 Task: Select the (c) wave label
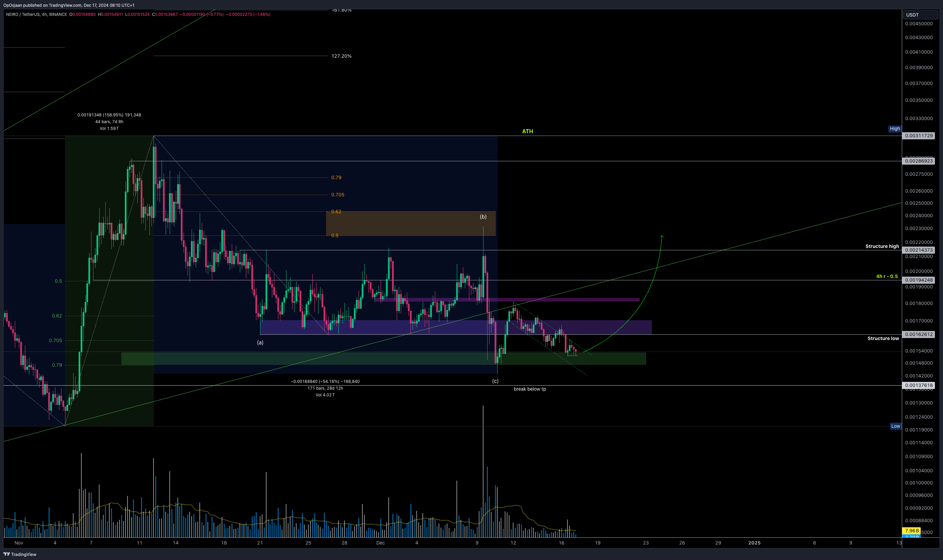click(495, 381)
